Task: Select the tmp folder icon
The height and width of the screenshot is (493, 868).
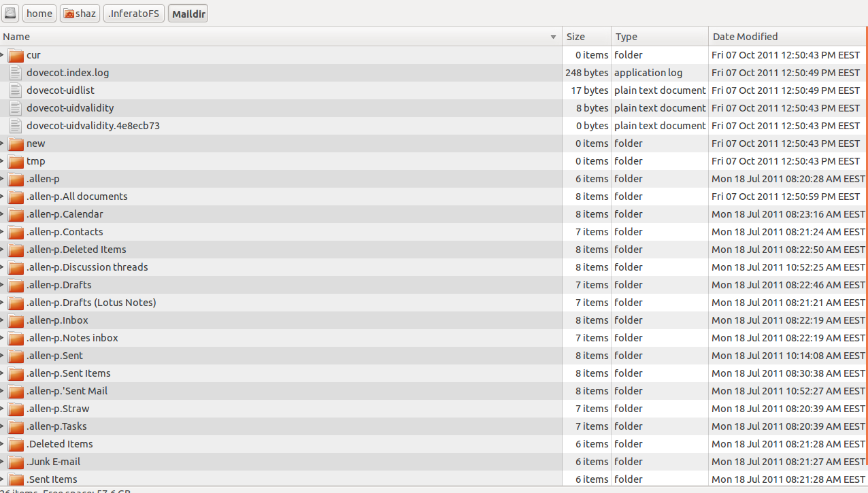Action: [16, 161]
